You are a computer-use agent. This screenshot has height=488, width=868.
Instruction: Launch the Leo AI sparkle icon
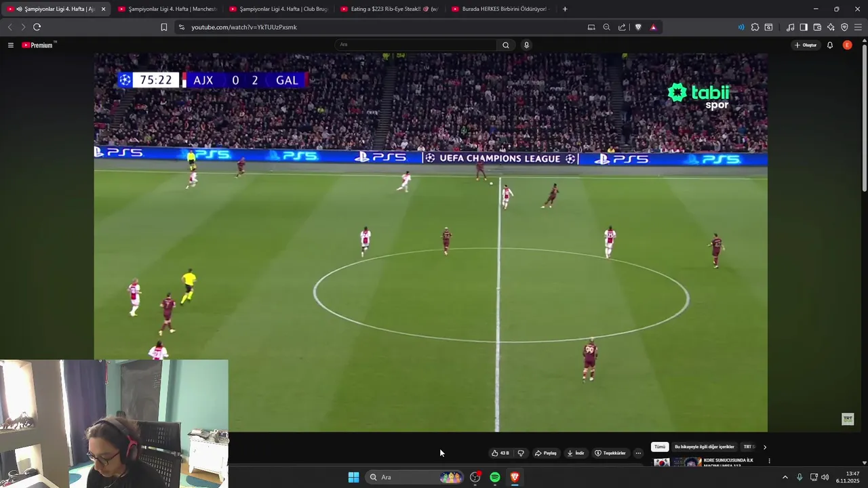pos(831,27)
